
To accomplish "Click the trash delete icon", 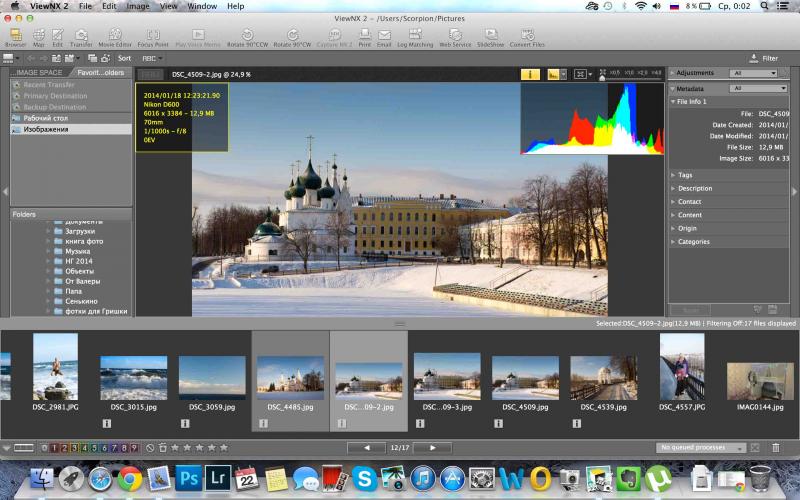I will [x=776, y=447].
